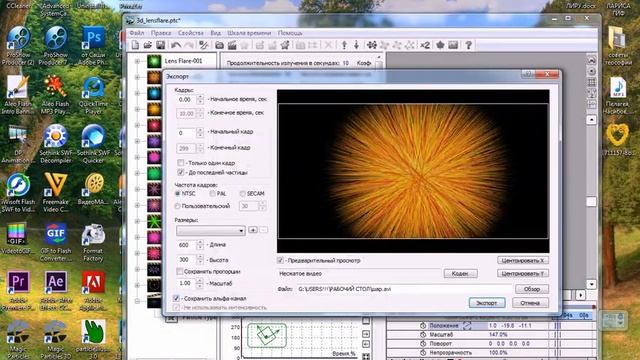Open the Размеры size preset dropdown
640x360 pixels.
click(211, 231)
